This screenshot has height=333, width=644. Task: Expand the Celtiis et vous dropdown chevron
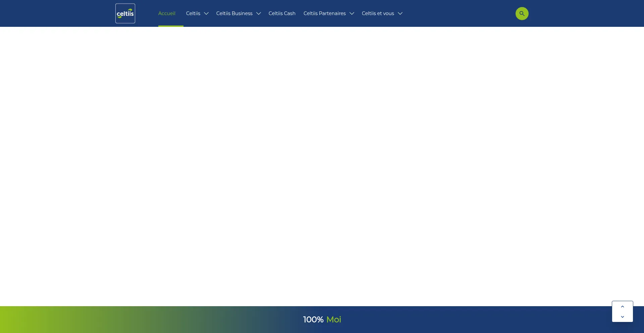coord(400,13)
